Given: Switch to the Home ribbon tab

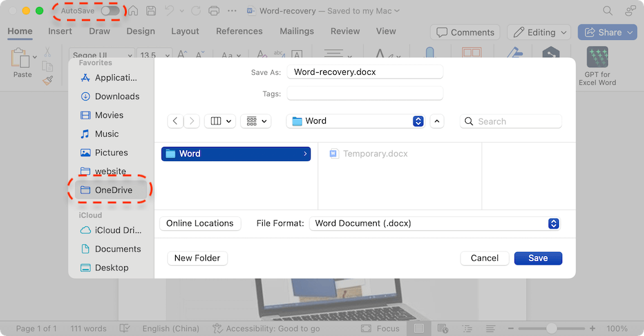Looking at the screenshot, I should click(20, 31).
